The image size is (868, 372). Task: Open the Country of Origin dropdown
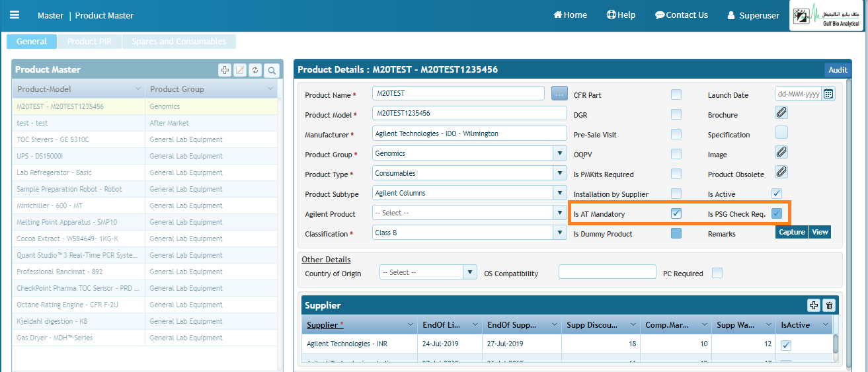470,272
